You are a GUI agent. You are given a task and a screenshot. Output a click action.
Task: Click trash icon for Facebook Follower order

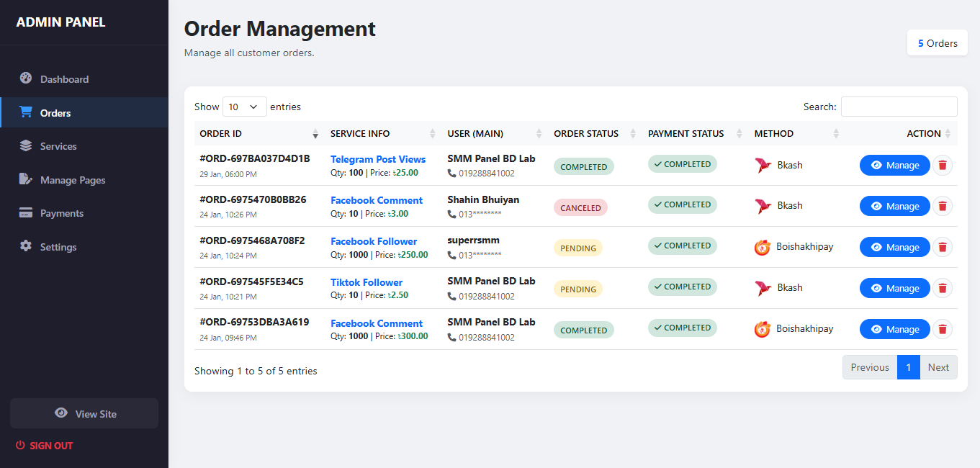point(942,248)
